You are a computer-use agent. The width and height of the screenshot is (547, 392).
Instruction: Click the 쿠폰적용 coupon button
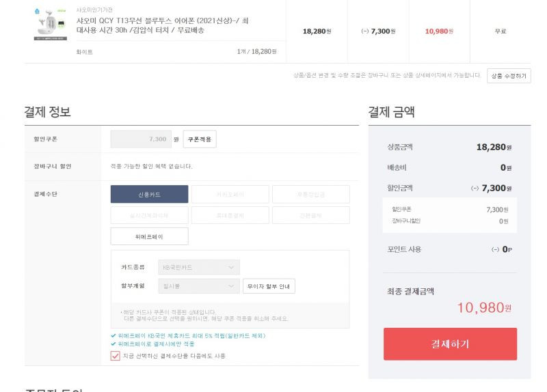(x=200, y=139)
